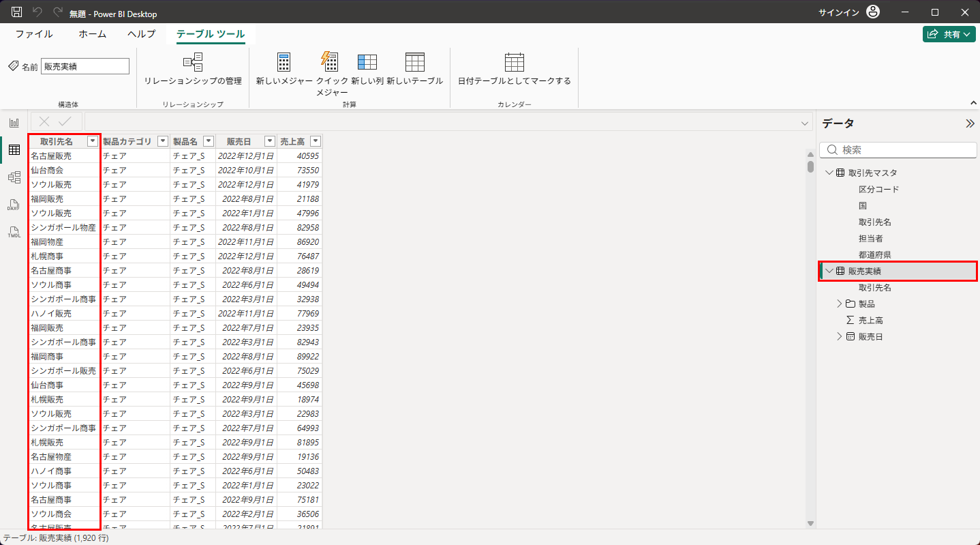
Task: Cancel the formula with the X icon
Action: pos(45,121)
